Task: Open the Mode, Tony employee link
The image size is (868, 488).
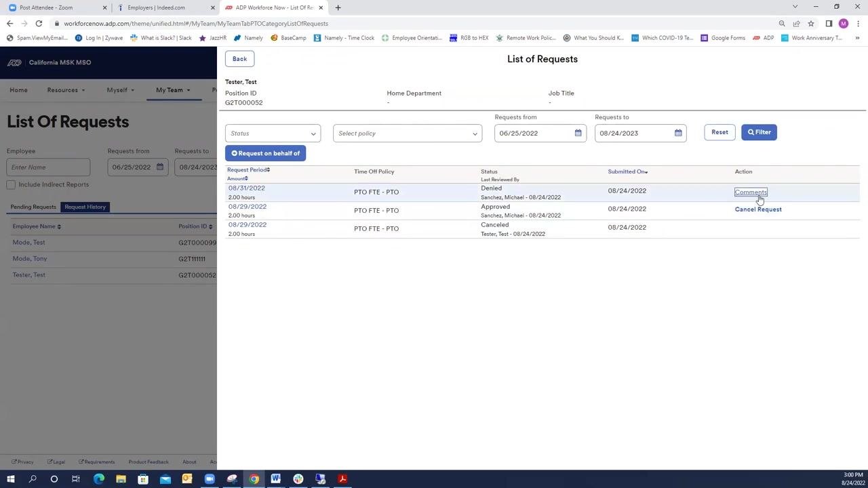Action: point(30,259)
